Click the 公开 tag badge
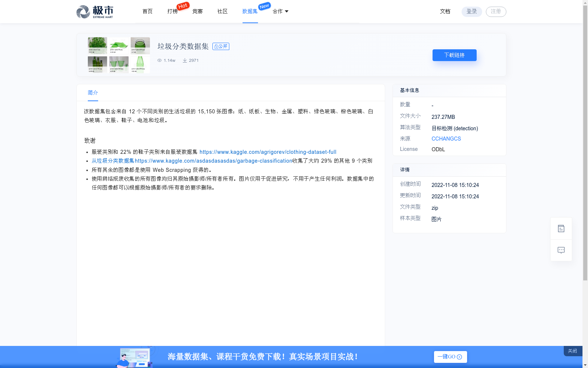The height and width of the screenshot is (368, 588). point(221,46)
